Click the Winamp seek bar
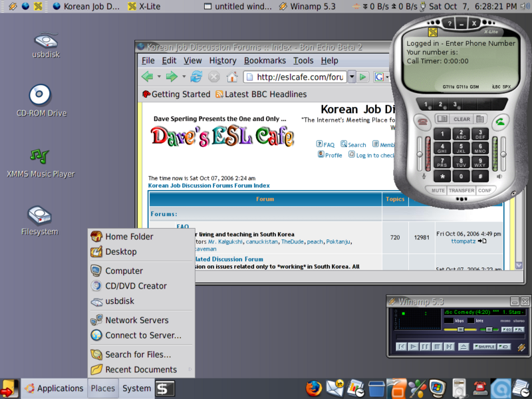The height and width of the screenshot is (399, 532). 460,337
